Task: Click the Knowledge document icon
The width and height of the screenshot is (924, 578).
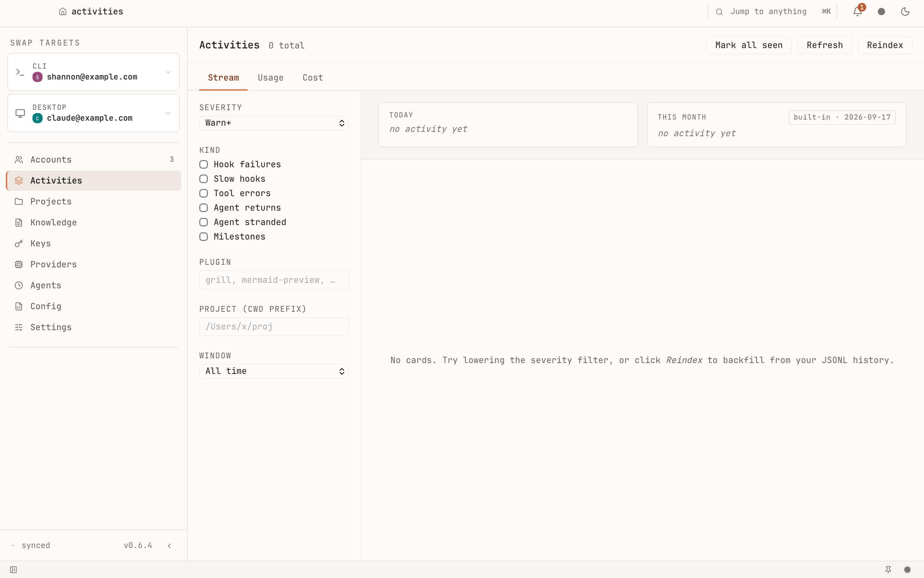Action: tap(19, 223)
